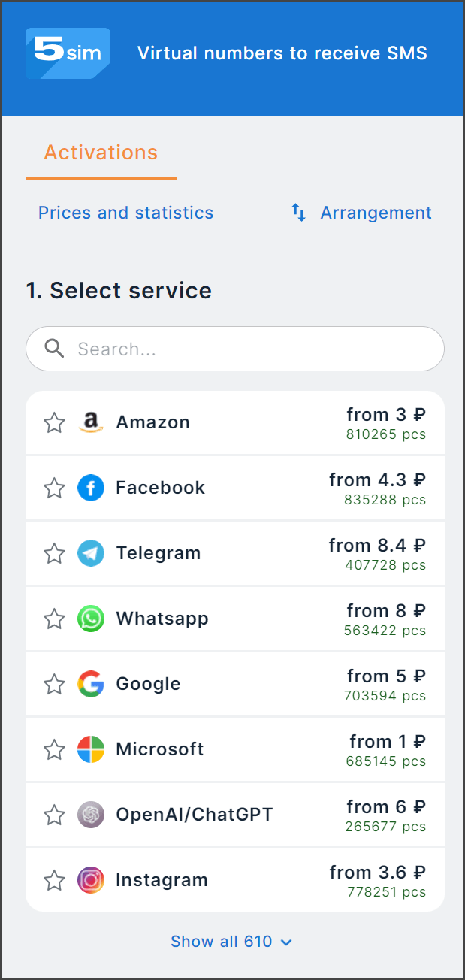Click the Google logo icon
The image size is (465, 980).
(91, 685)
